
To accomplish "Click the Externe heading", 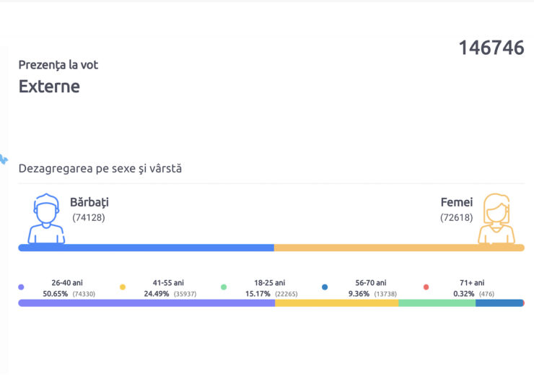I will (49, 87).
